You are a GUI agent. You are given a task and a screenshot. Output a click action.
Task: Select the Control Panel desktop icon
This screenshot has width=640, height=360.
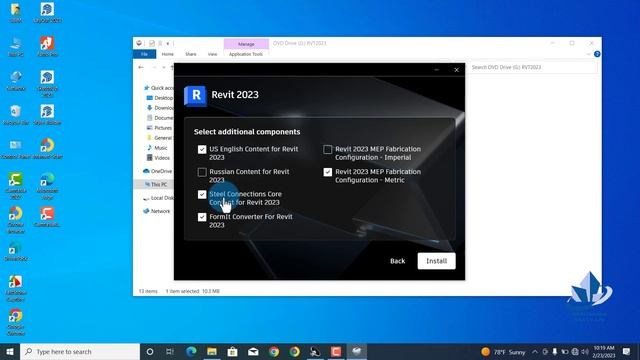click(16, 149)
